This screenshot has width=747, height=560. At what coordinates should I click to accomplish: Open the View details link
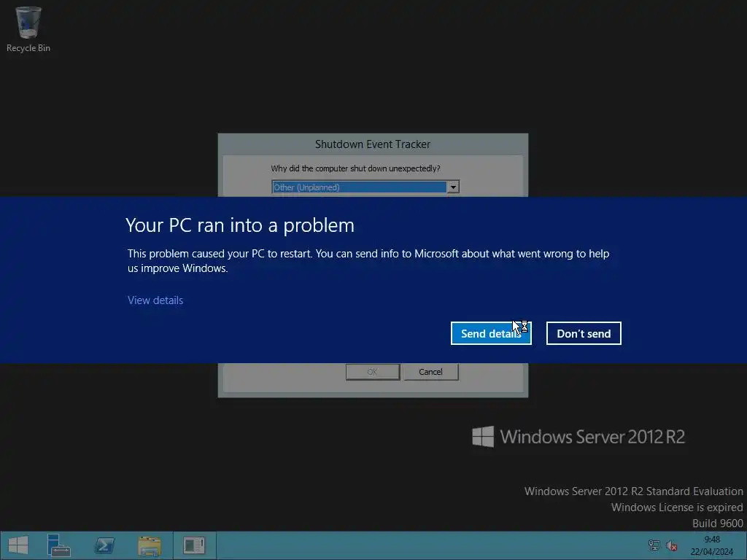[155, 300]
